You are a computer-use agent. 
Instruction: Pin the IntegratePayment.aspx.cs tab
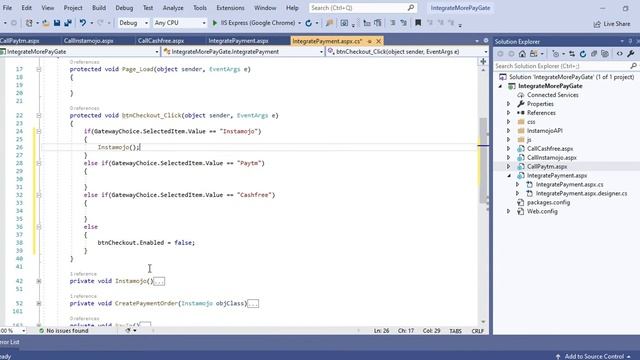tap(369, 41)
